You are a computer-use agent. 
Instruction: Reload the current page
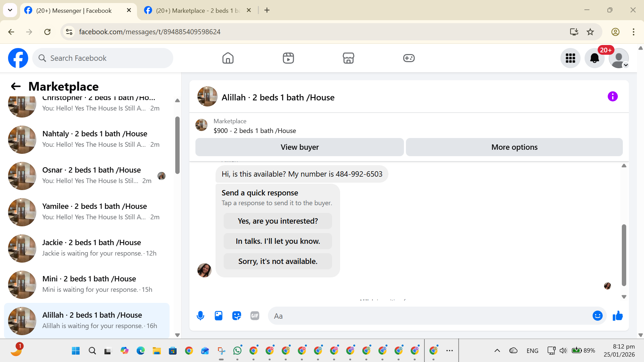(x=47, y=32)
